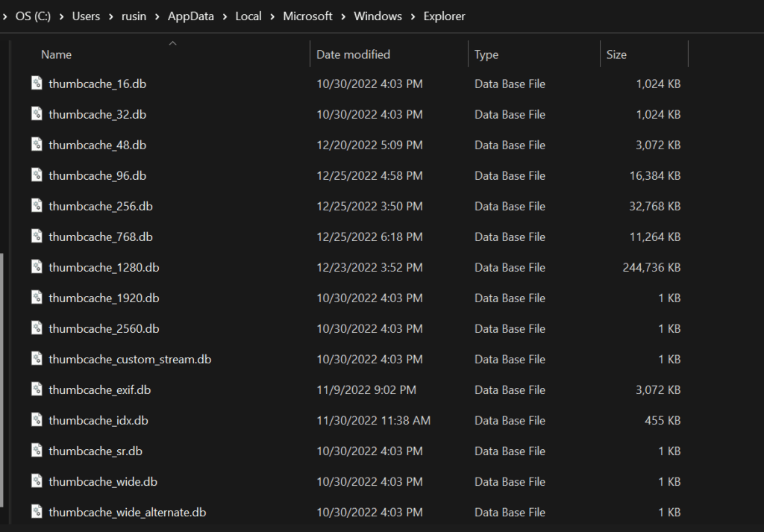Sort by the Date modified column

pos(353,54)
